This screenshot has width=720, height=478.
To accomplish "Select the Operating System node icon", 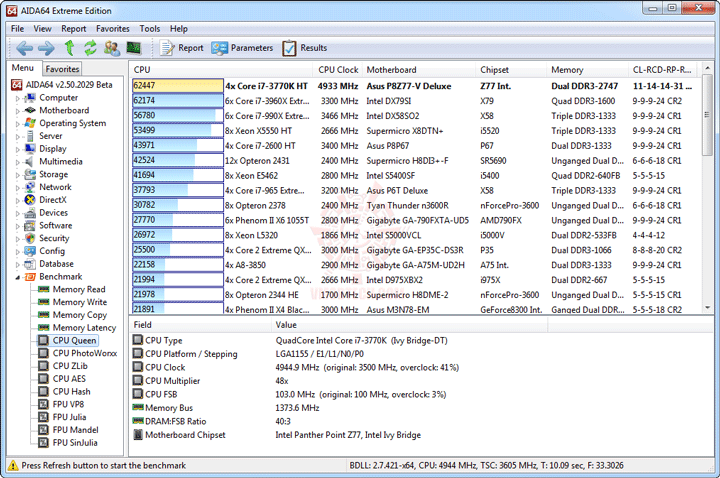I will 30,123.
